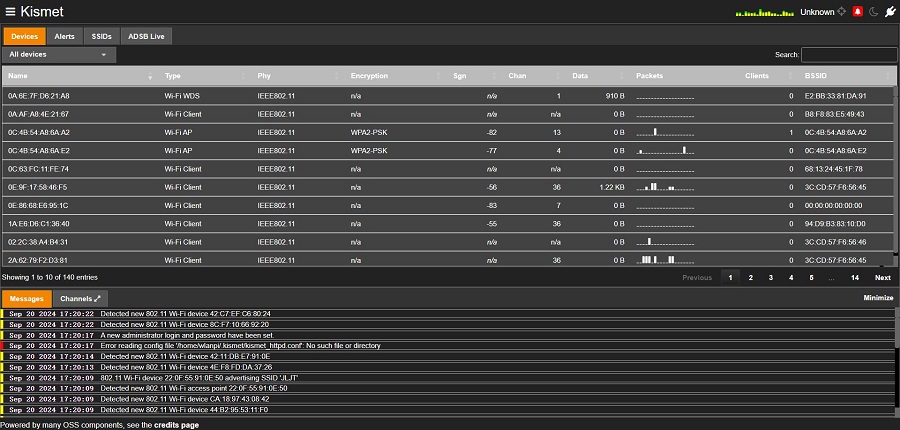Select device 02:2C:38:A4:B4:31
This screenshot has width=900, height=430.
448,242
